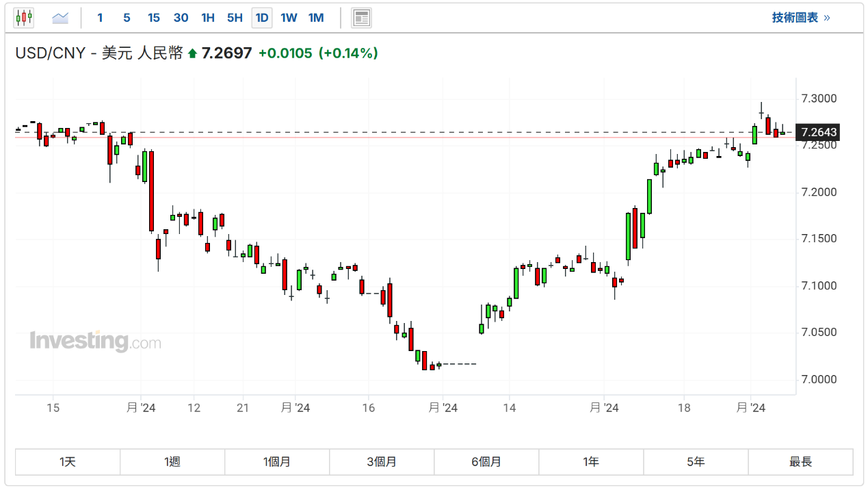Choose the 15 minute interval

[x=153, y=18]
